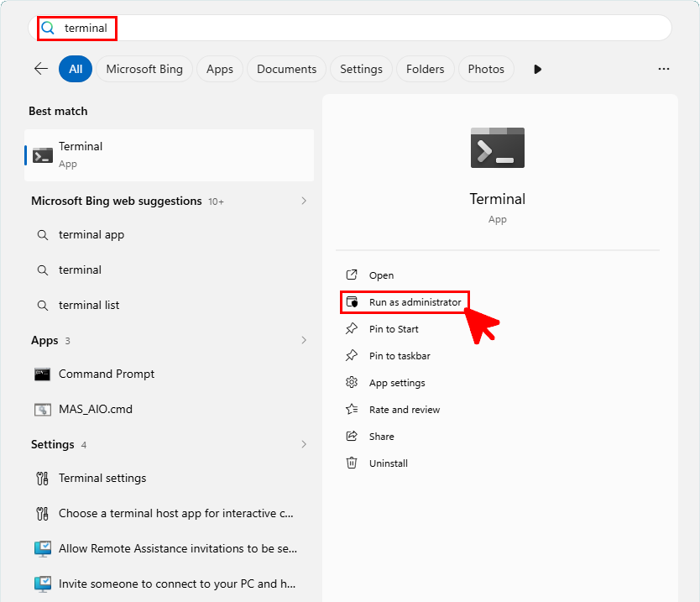This screenshot has height=602, width=700.
Task: Show more filter tabs with the play arrow
Action: [537, 69]
